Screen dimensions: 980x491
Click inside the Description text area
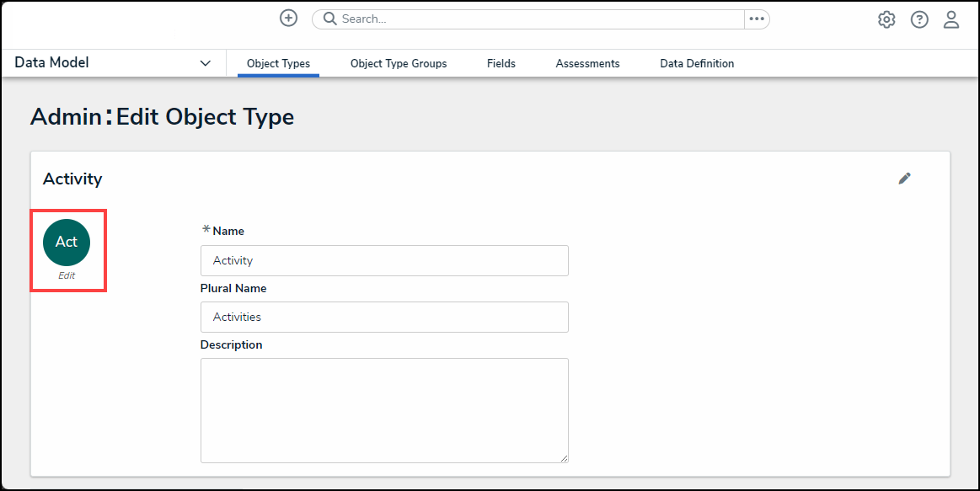tap(384, 409)
